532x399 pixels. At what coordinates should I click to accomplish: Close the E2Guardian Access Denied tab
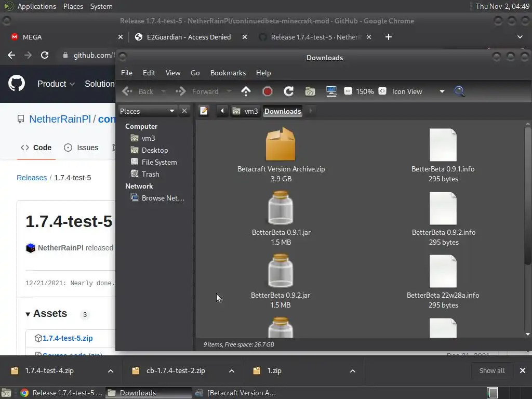click(x=245, y=37)
